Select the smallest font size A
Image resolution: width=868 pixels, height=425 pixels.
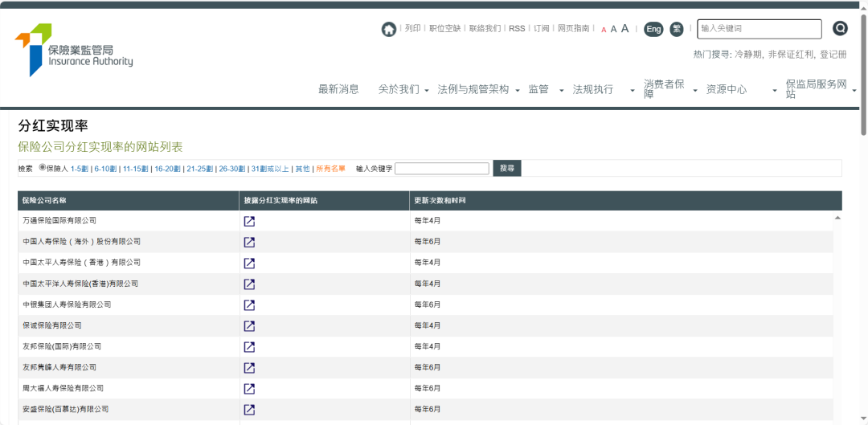tap(604, 30)
